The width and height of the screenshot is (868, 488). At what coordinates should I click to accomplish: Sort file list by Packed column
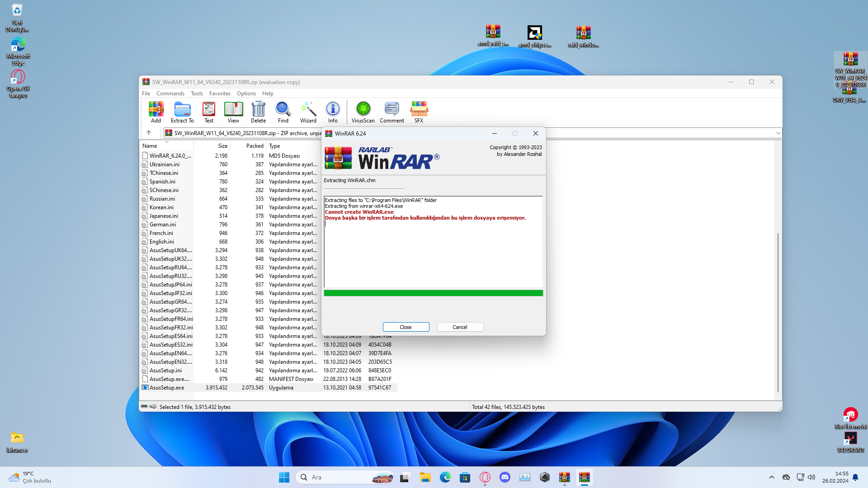[248, 146]
